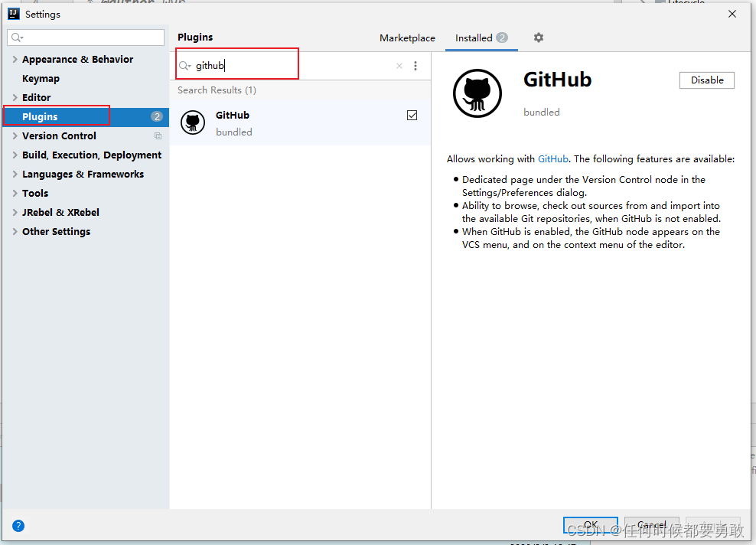756x545 pixels.
Task: Disable the GitHub plugin
Action: 707,80
